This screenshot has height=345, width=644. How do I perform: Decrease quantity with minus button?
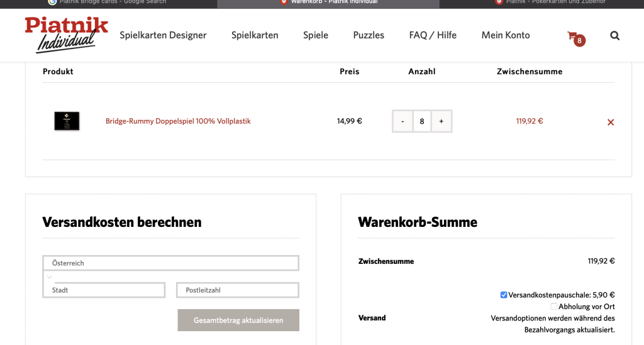(402, 121)
